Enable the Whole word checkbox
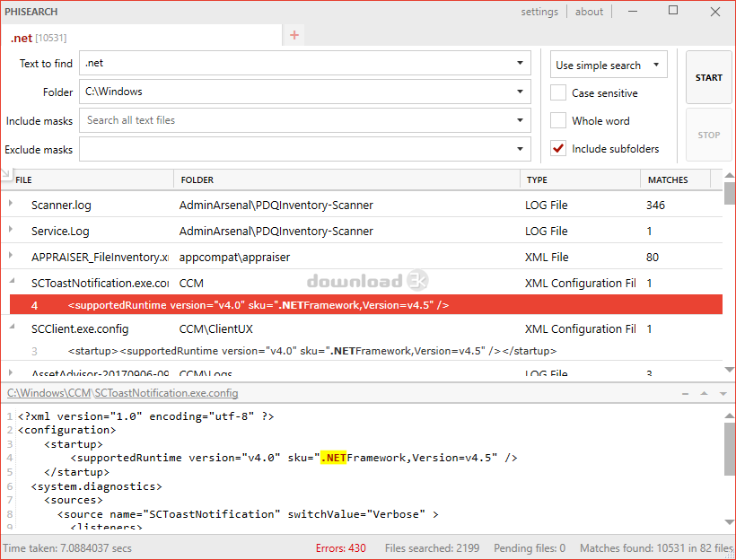 click(558, 120)
